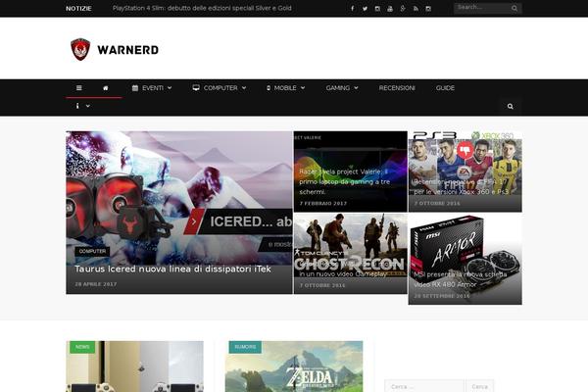This screenshot has width=588, height=392.
Task: Open the GUIDE menu item
Action: (x=445, y=88)
